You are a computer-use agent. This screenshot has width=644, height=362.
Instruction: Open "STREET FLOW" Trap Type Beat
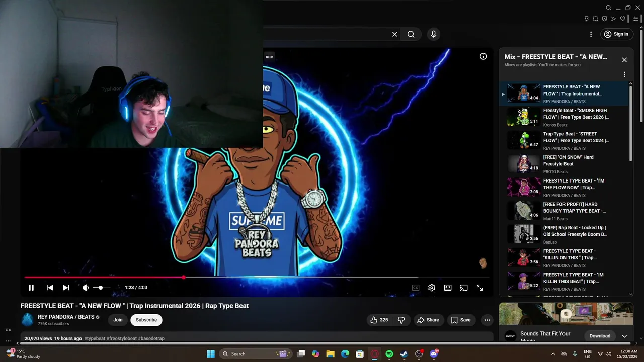[x=564, y=141]
